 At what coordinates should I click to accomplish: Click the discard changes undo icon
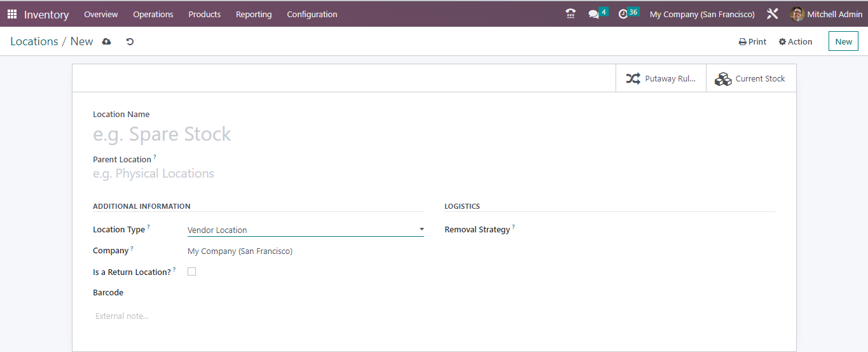coord(130,41)
